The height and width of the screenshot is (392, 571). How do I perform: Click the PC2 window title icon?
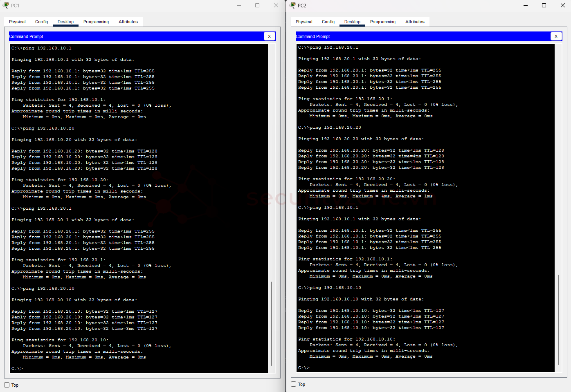[x=292, y=5]
